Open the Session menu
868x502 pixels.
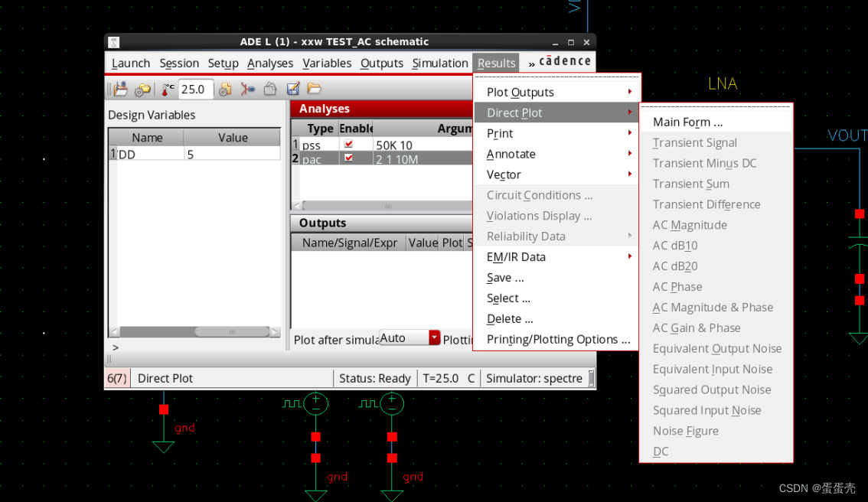pyautogui.click(x=179, y=63)
